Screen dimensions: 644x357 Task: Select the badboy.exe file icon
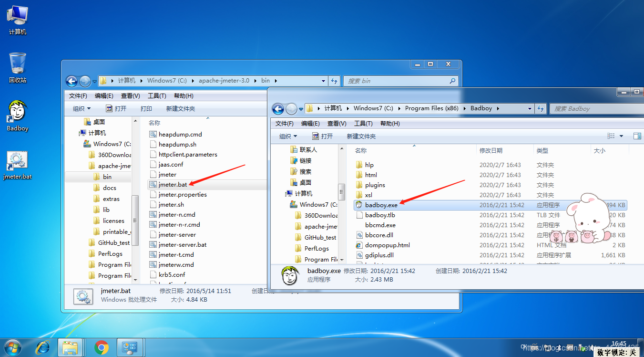tap(359, 205)
